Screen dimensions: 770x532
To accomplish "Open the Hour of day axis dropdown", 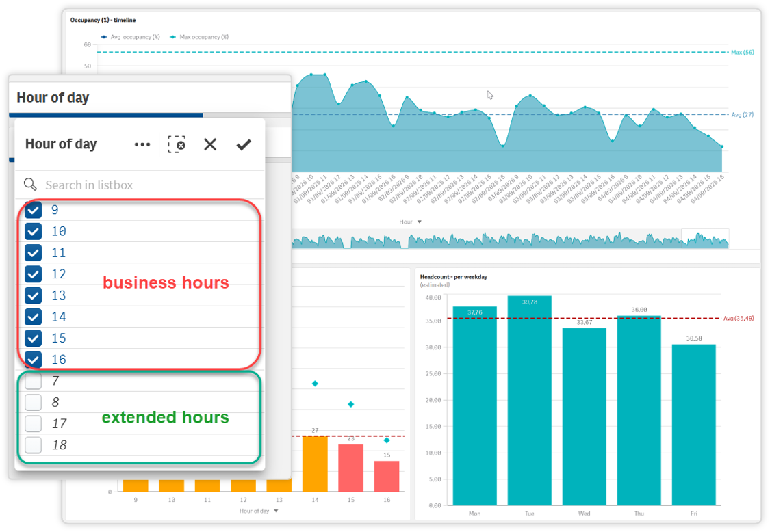I will click(259, 511).
